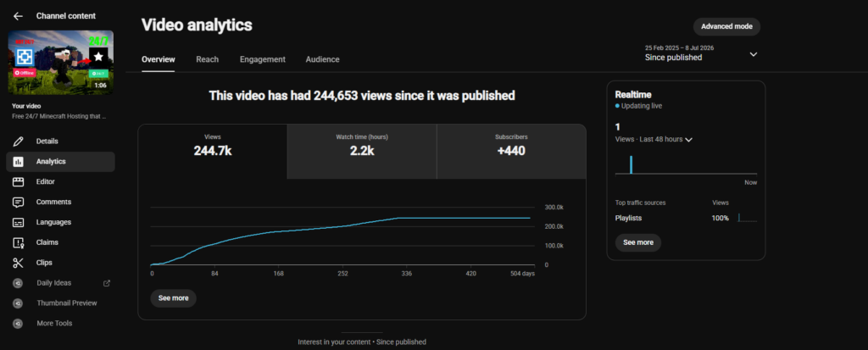Click the Languages subtitles icon

point(19,222)
